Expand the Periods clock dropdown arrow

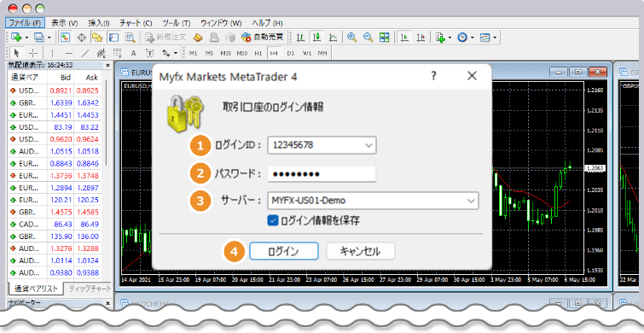473,38
